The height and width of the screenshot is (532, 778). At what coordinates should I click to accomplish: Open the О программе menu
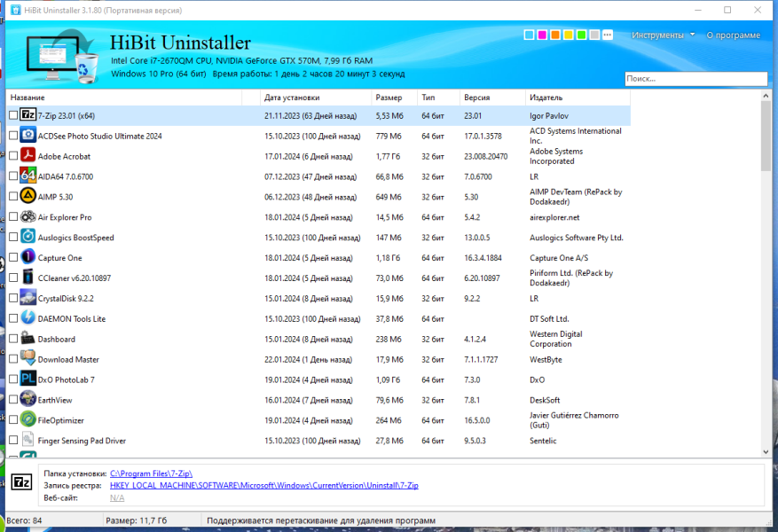[x=734, y=35]
